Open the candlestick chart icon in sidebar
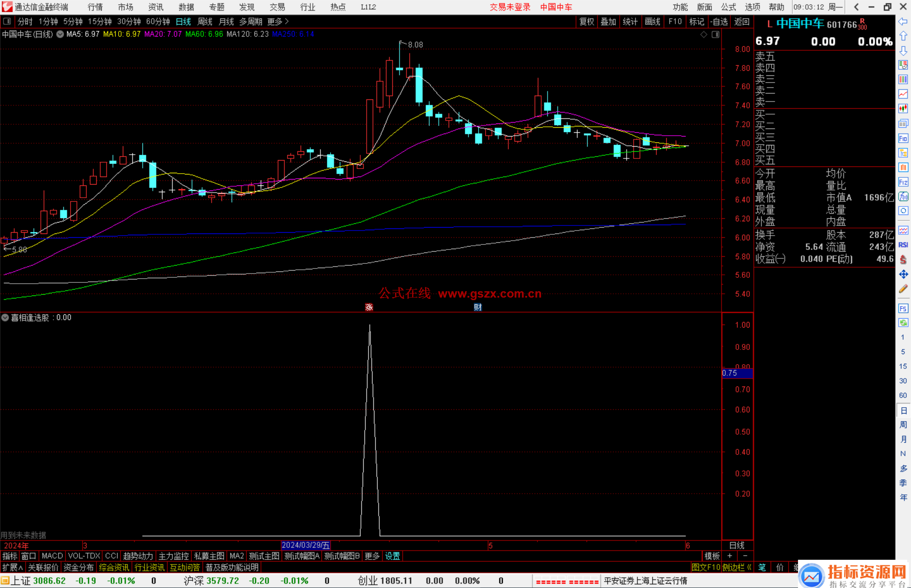The image size is (911, 588). 903,109
